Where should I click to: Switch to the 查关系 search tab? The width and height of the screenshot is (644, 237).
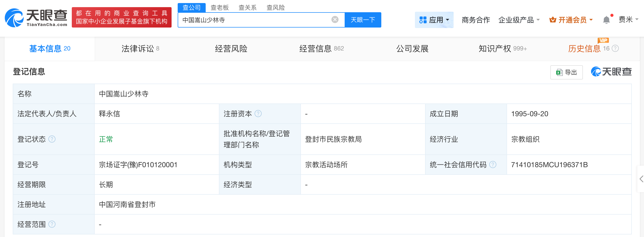tap(247, 7)
